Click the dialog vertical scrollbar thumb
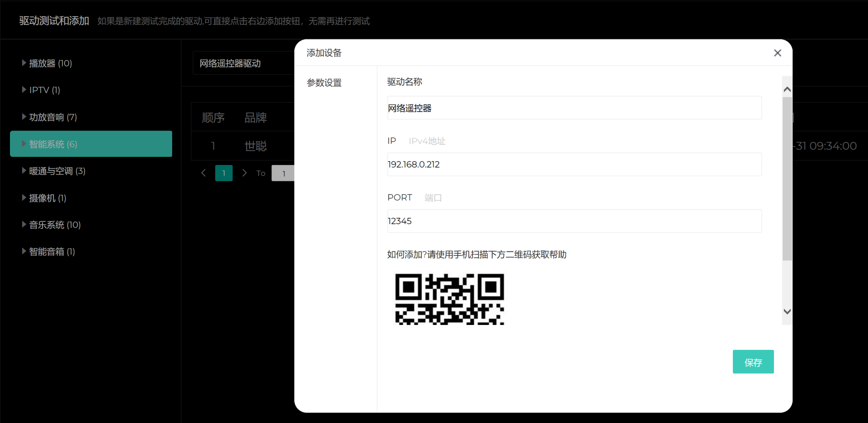The height and width of the screenshot is (423, 868). (787, 179)
